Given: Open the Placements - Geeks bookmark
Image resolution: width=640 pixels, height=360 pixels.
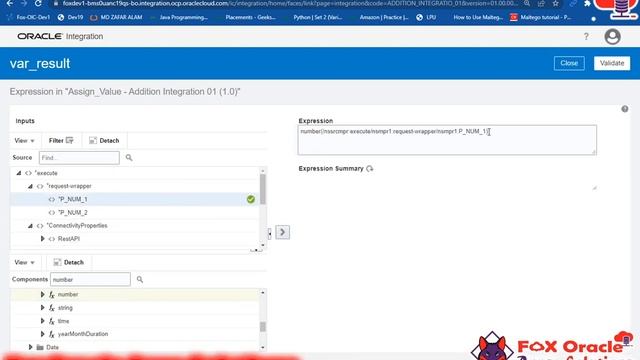Looking at the screenshot, I should pyautogui.click(x=250, y=18).
